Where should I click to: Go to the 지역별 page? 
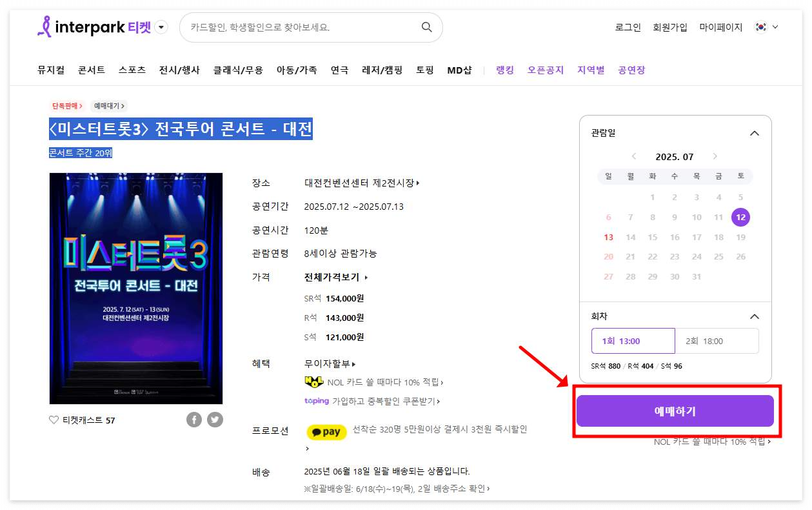coord(591,70)
